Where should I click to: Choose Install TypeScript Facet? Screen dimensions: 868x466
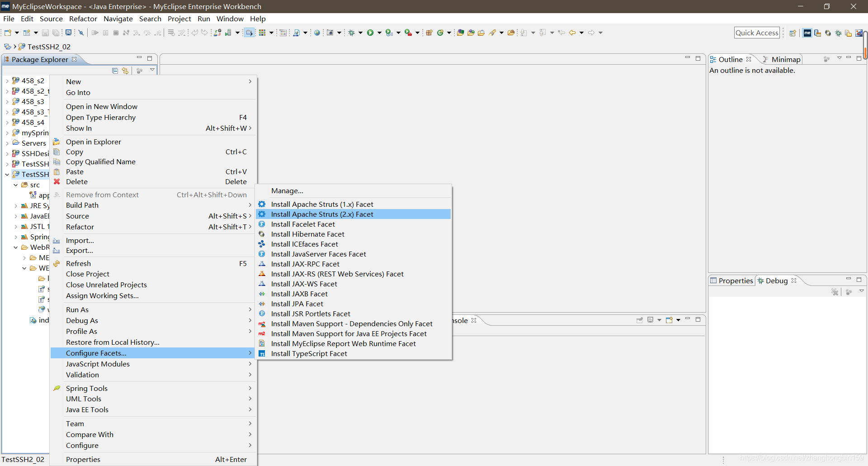tap(353, 353)
